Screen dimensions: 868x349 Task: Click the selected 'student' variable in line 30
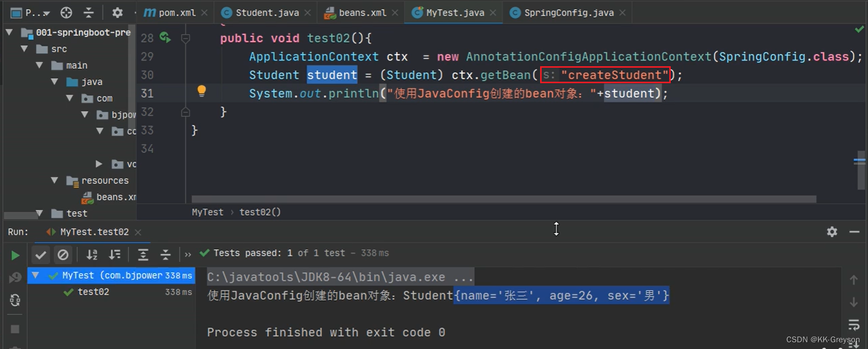[332, 75]
